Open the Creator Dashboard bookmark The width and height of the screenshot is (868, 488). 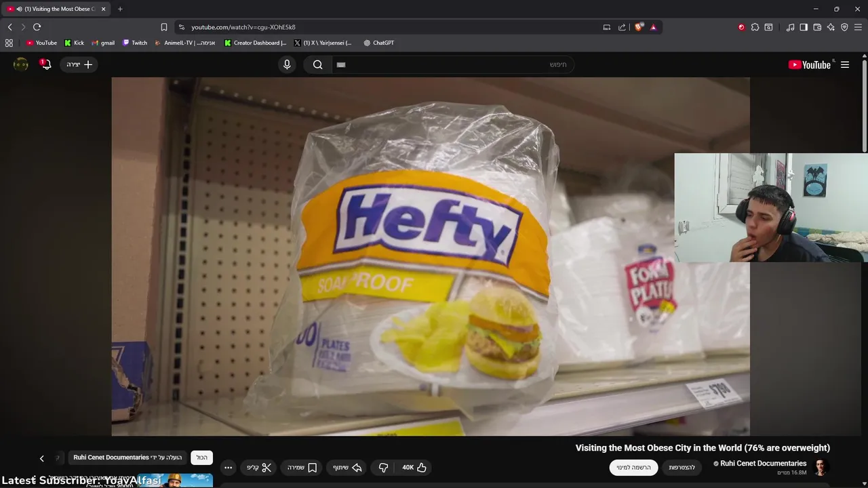tap(256, 43)
